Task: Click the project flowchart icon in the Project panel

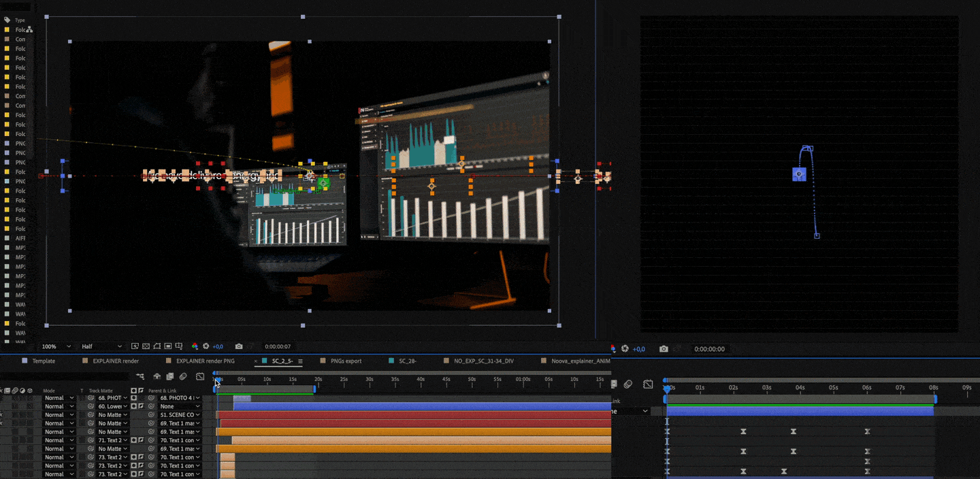Action: point(29,30)
